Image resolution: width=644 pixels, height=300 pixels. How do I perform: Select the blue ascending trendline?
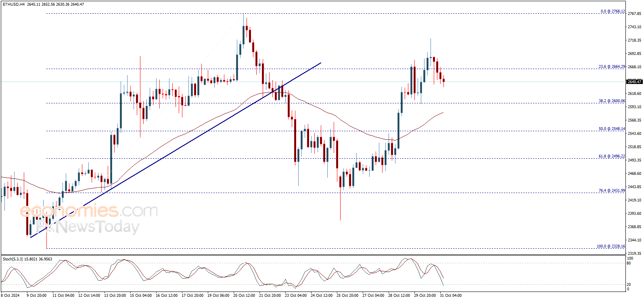pyautogui.click(x=176, y=150)
